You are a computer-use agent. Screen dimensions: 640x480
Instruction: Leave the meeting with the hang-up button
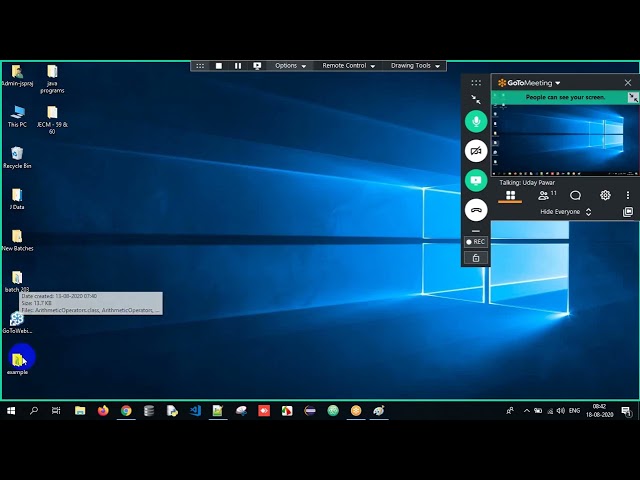pyautogui.click(x=476, y=210)
